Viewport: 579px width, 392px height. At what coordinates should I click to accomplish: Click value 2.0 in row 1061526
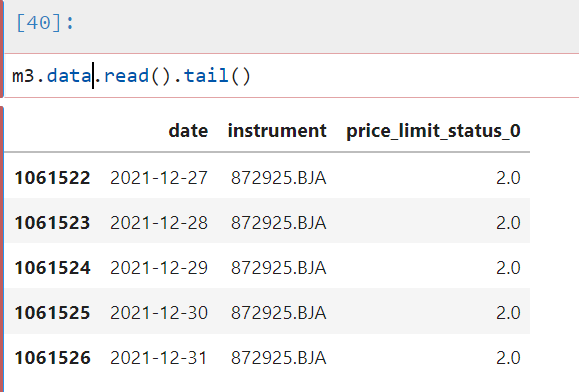point(508,358)
